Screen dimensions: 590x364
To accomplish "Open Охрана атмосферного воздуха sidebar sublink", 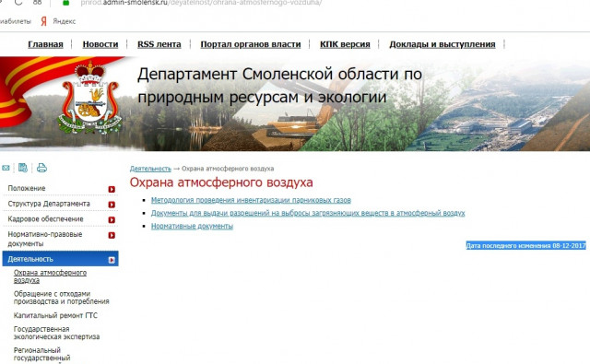I will (x=50, y=276).
